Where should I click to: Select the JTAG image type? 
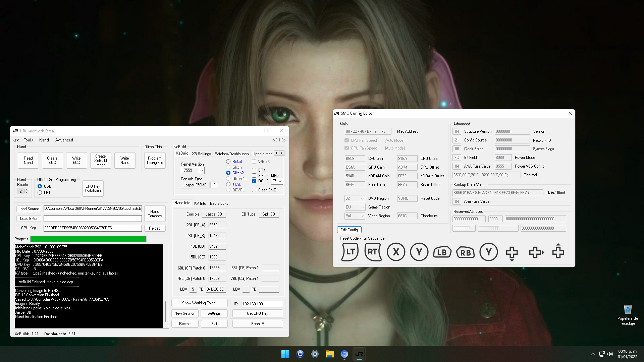(x=228, y=184)
